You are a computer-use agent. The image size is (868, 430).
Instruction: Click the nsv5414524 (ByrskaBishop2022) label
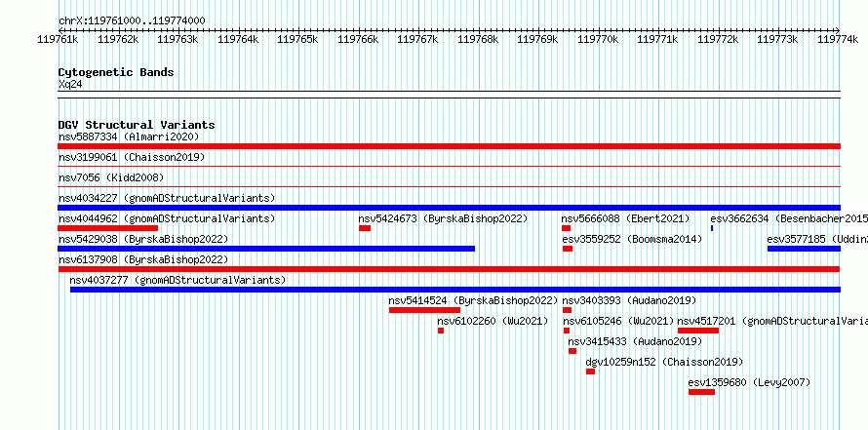click(x=473, y=300)
